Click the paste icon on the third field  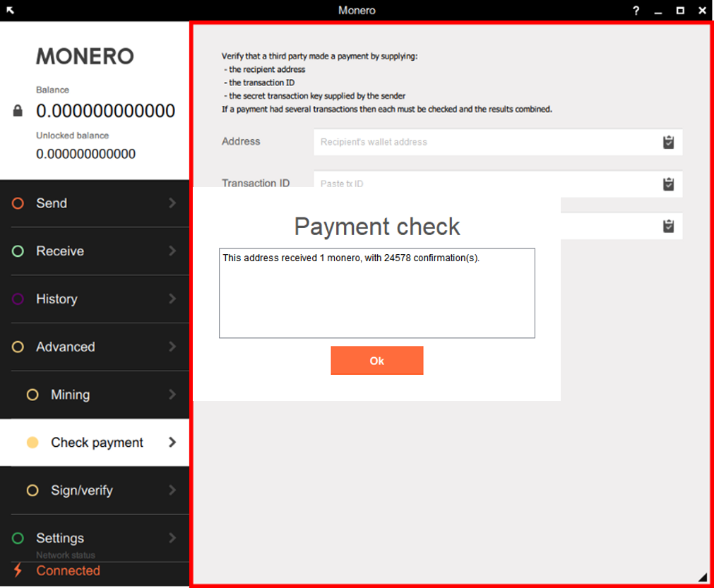668,226
